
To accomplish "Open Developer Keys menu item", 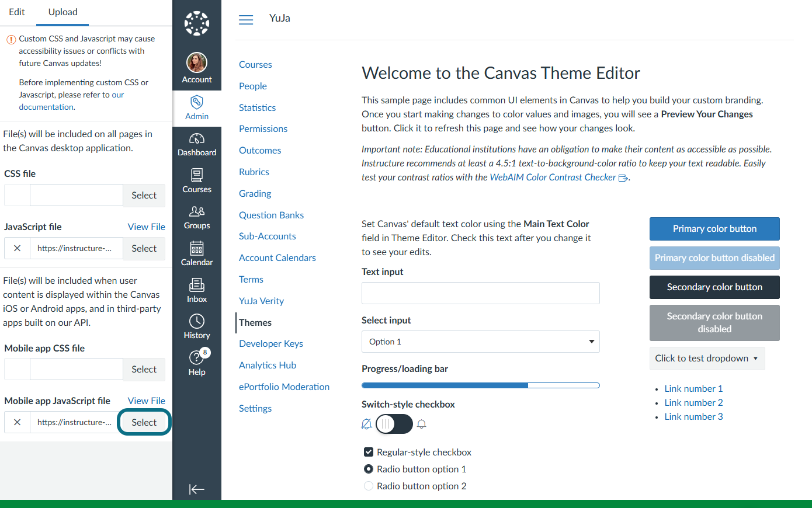I will coord(271,343).
